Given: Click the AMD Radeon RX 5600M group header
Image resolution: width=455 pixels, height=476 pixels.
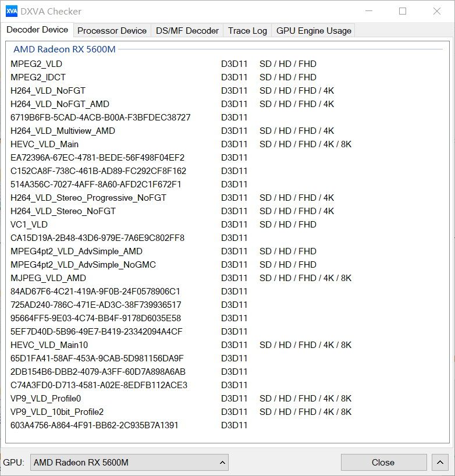Looking at the screenshot, I should [65, 49].
